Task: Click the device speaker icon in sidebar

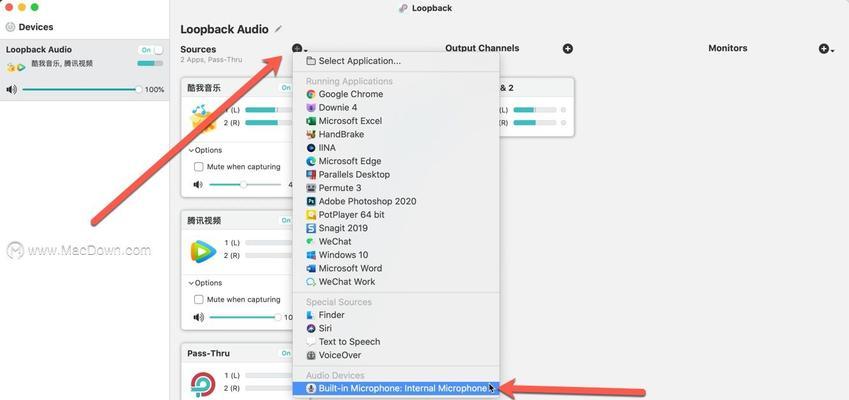Action: 11,89
